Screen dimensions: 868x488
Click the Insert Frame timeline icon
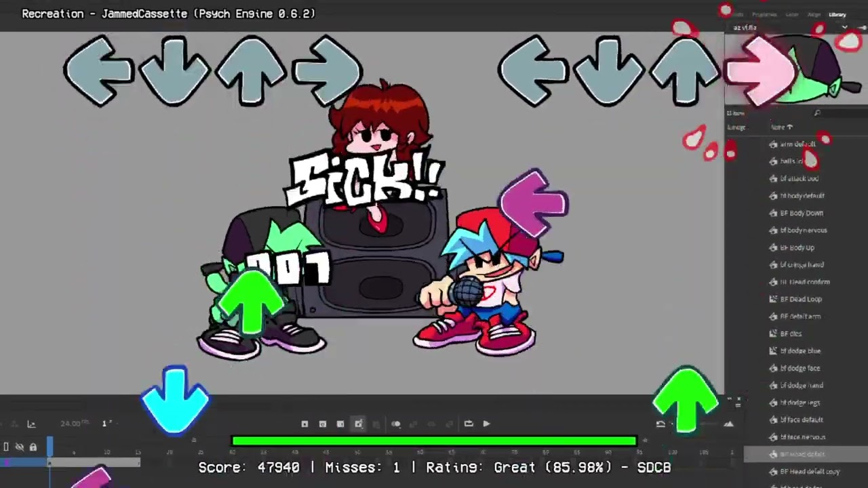(340, 424)
